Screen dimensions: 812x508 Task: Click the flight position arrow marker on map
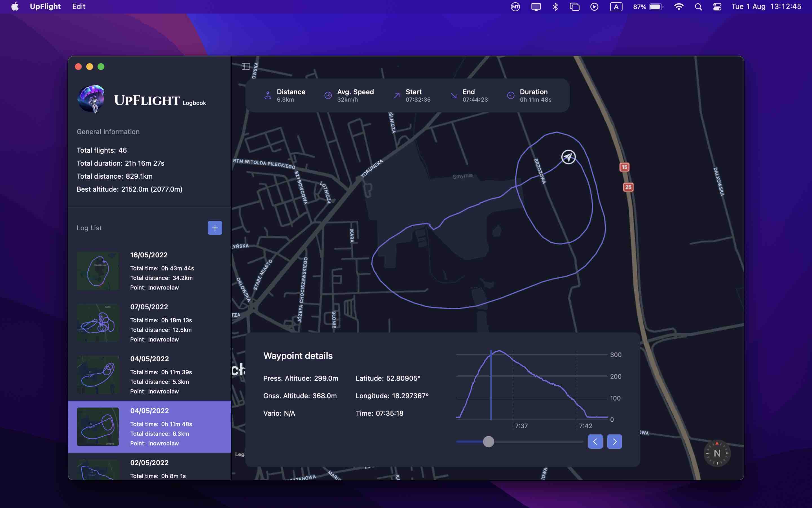(568, 157)
